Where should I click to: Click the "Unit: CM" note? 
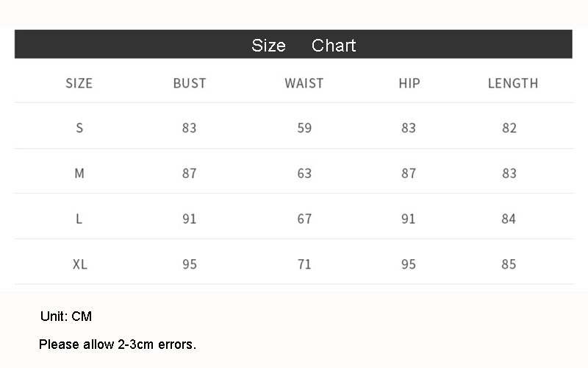click(x=66, y=316)
